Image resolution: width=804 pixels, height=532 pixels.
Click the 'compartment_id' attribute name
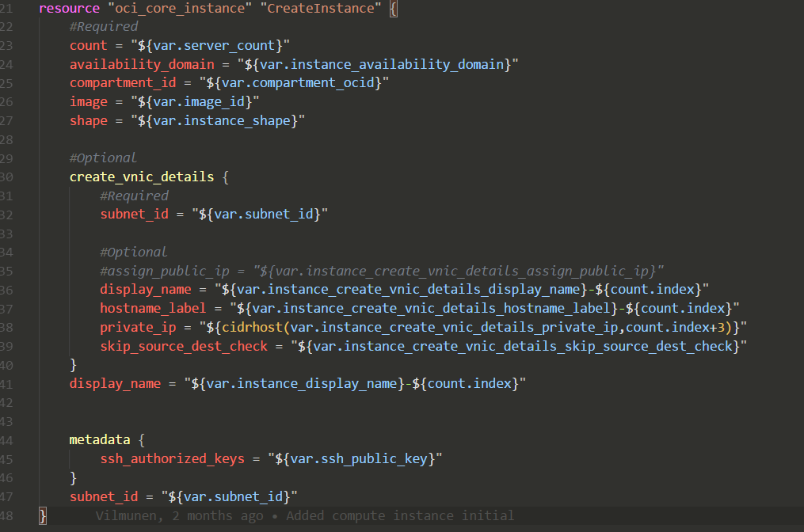tap(123, 82)
